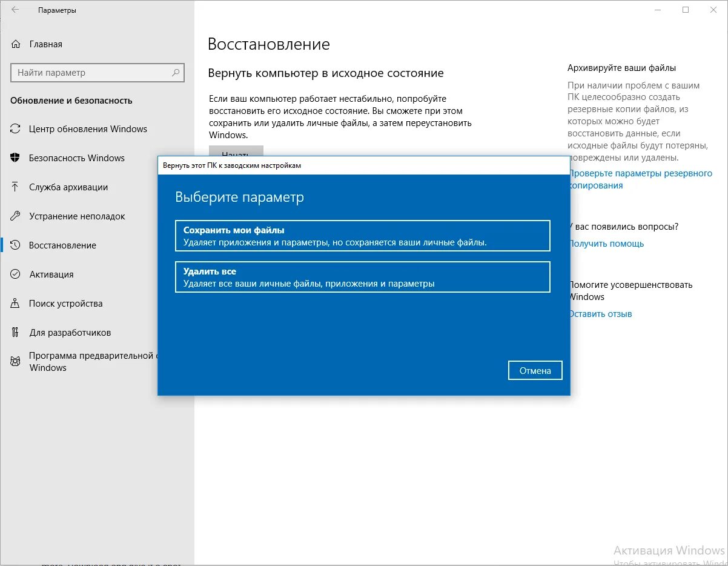Image resolution: width=728 pixels, height=566 pixels.
Task: Click Помогите усовершенствовать Windows text
Action: [x=630, y=291]
